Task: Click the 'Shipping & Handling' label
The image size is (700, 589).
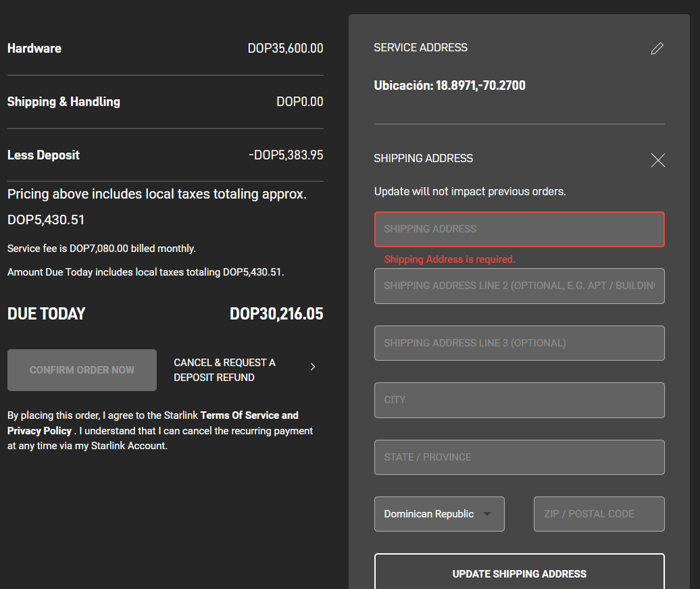Action: pos(64,102)
